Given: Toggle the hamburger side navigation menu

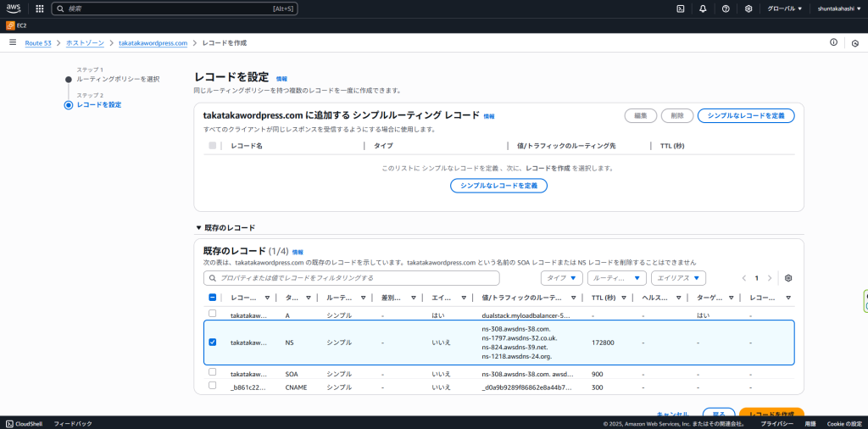Looking at the screenshot, I should pyautogui.click(x=13, y=42).
